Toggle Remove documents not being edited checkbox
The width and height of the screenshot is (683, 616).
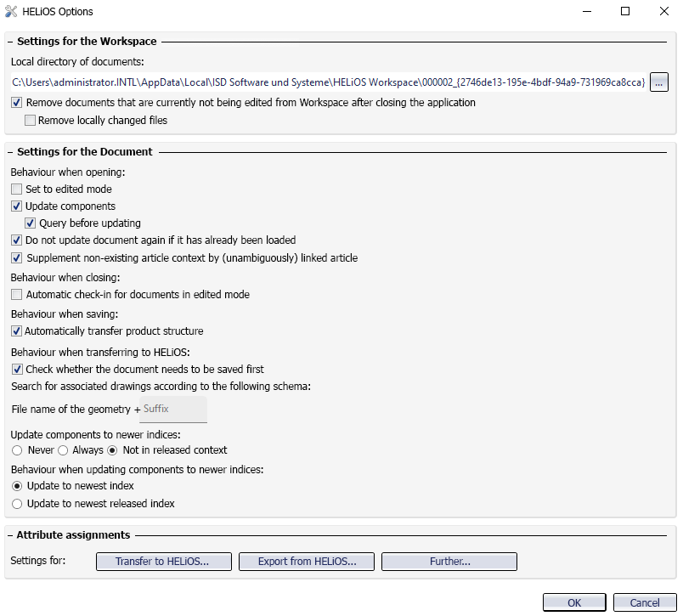pos(18,103)
